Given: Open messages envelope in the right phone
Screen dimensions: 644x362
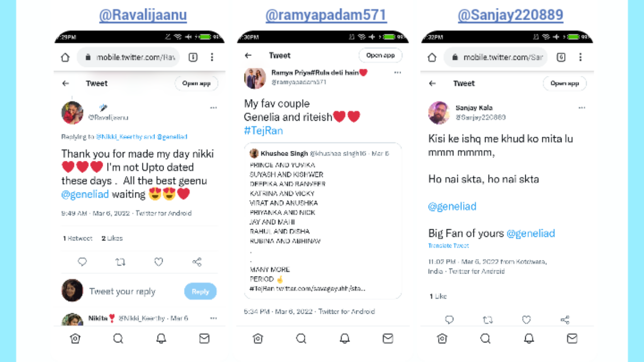Looking at the screenshot, I should click(572, 338).
